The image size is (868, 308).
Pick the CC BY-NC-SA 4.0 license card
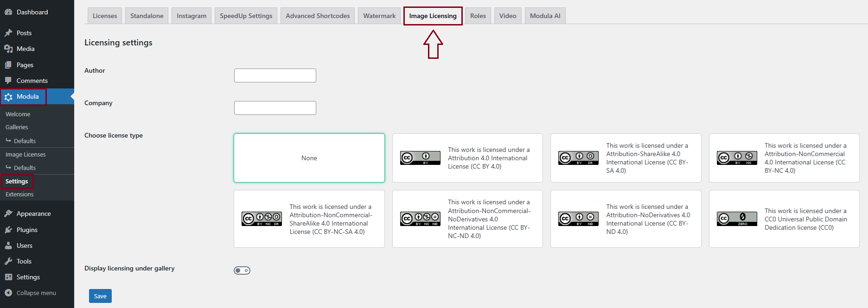[x=309, y=219]
